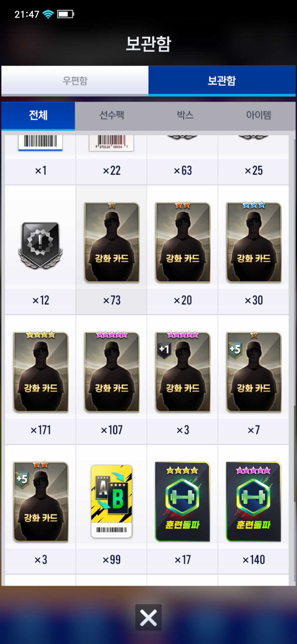The width and height of the screenshot is (297, 644).
Task: Choose the three blue star 강화 카드
Action: pyautogui.click(x=254, y=242)
